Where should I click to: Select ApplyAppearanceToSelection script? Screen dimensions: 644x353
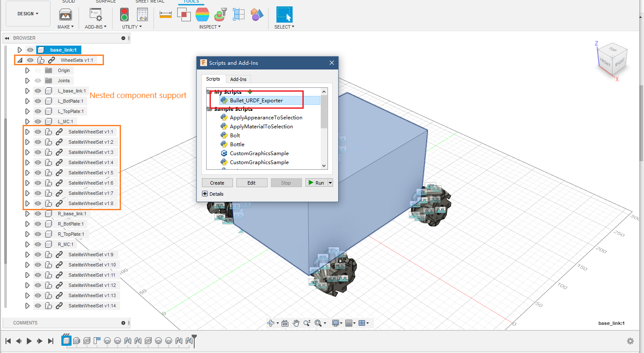tap(266, 118)
